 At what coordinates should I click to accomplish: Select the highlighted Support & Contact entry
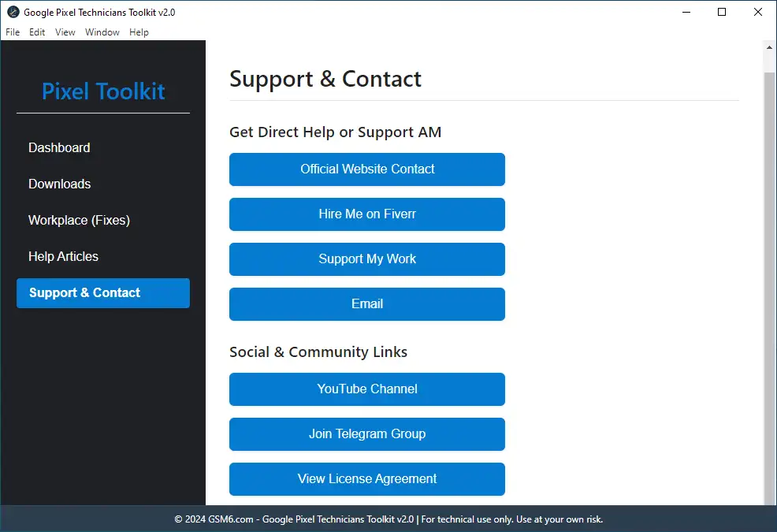pos(84,292)
